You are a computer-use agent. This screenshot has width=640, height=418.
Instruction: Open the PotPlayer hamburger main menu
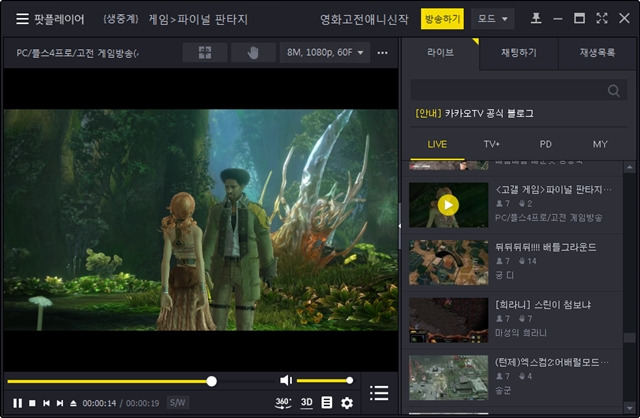[22, 19]
